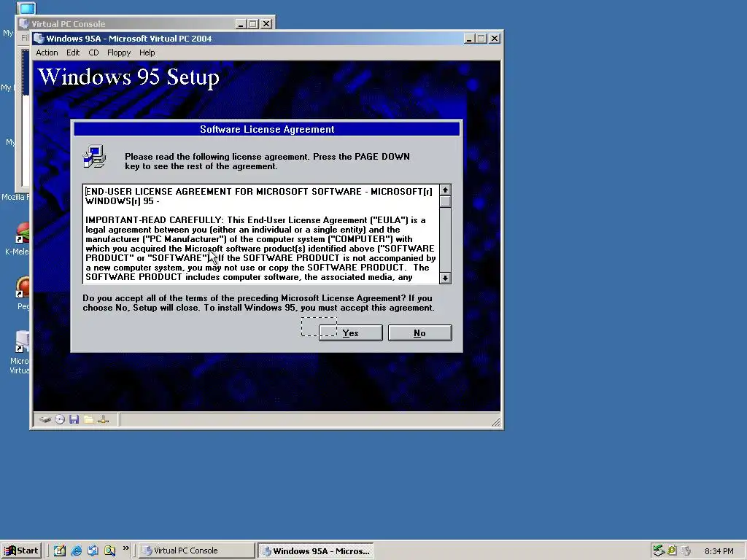Screen dimensions: 747x560
Task: Click the Windows 95A window title bar icon
Action: click(39, 39)
